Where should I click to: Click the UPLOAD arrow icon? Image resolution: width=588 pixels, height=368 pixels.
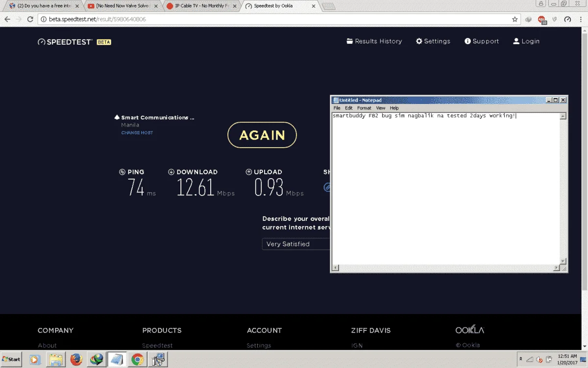click(x=249, y=172)
